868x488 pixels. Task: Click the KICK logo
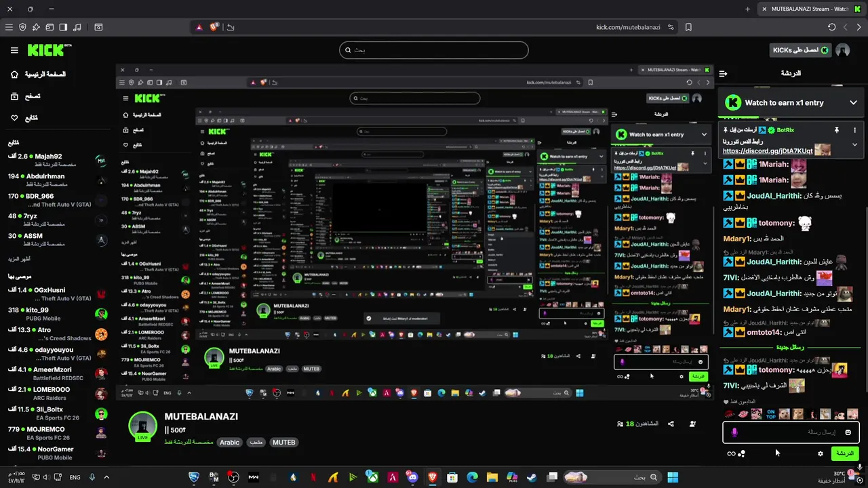tap(49, 50)
